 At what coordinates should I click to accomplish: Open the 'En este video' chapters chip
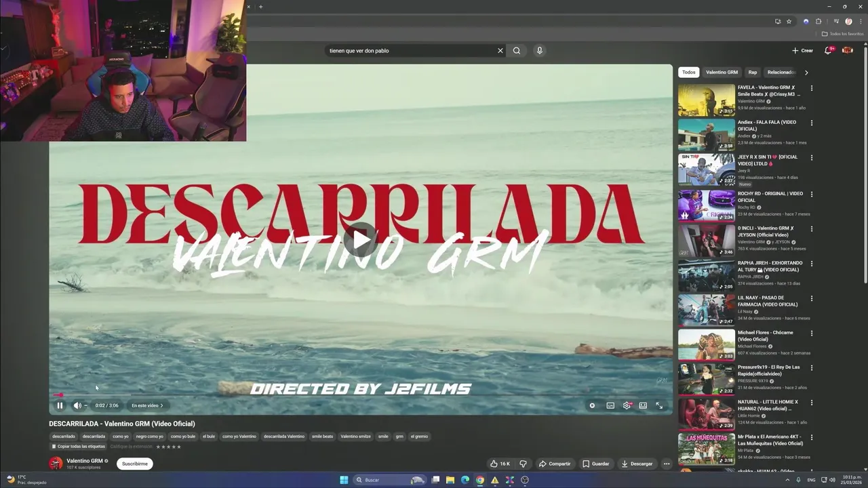coord(147,405)
